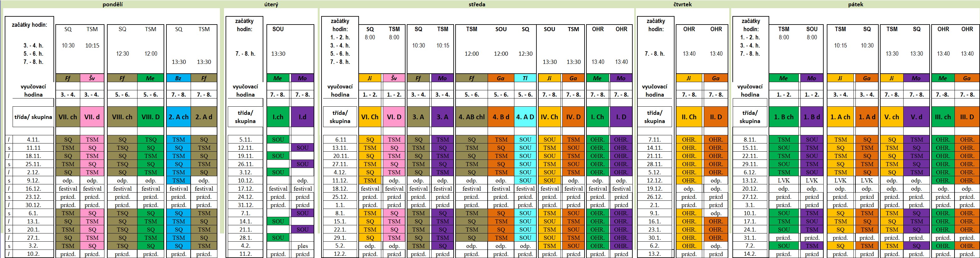Image resolution: width=980 pixels, height=258 pixels.
Task: Click the date cell 14.2.
Action: 750,254
